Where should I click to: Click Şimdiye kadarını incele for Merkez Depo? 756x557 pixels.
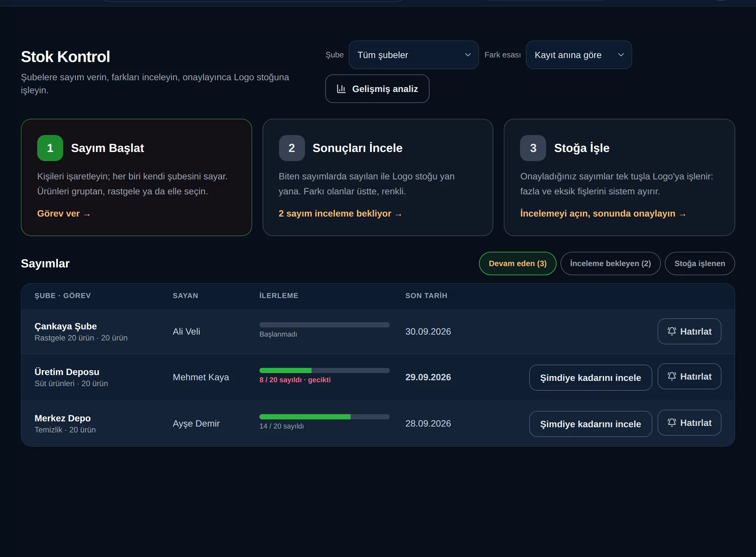coord(590,424)
